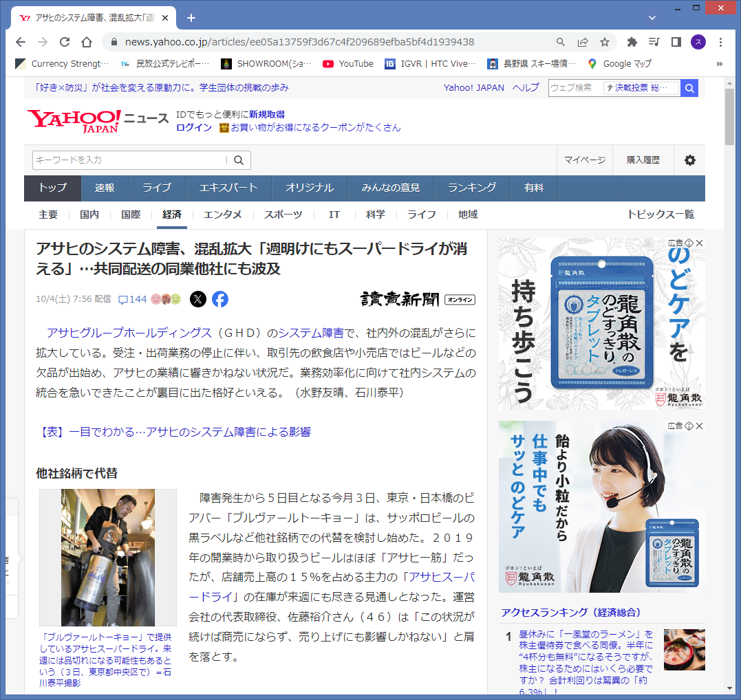Share article on X (Twitter)
741x700 pixels.
pos(197,299)
